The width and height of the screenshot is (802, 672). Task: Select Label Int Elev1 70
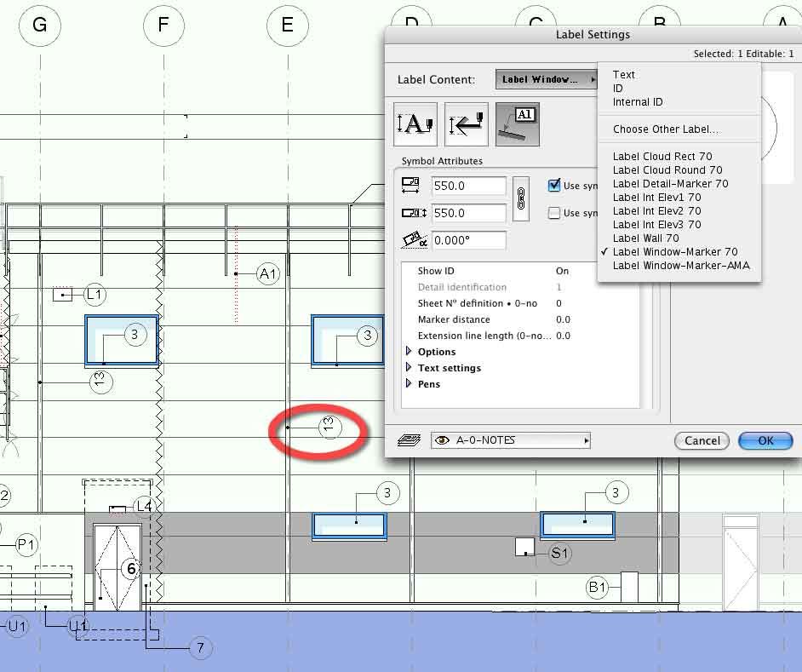click(x=656, y=197)
